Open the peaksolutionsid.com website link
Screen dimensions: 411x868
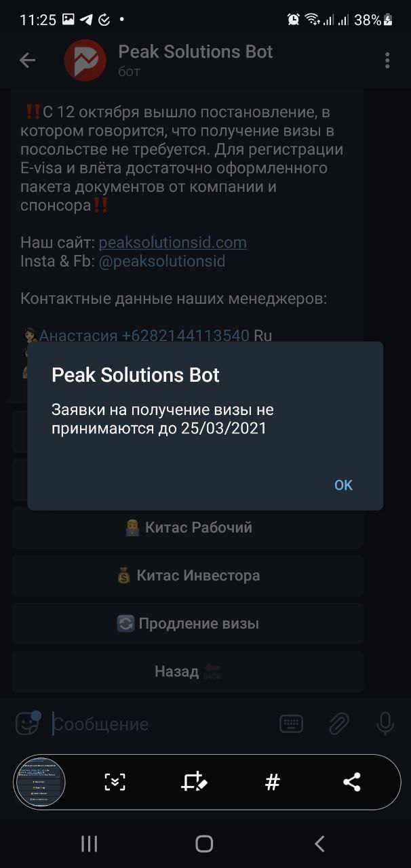tap(172, 242)
